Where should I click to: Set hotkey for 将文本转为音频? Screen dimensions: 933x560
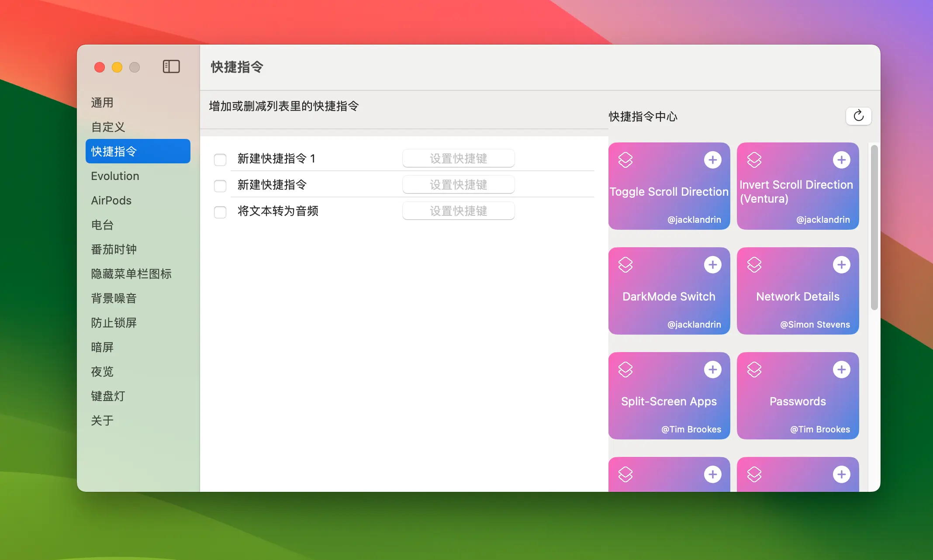coord(458,211)
